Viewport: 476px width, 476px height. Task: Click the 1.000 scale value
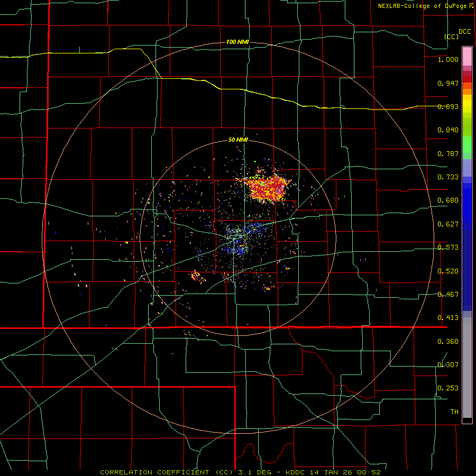point(448,59)
